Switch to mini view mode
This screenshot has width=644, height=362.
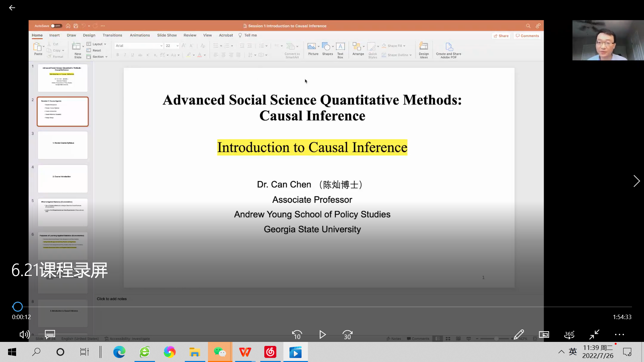point(544,335)
